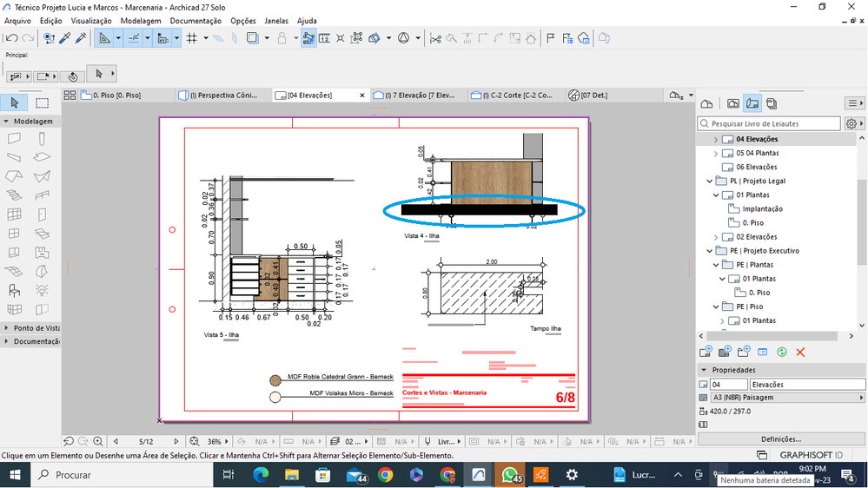Pick the Object chair tool
Viewport: 868px width, 488px height.
pos(15,291)
